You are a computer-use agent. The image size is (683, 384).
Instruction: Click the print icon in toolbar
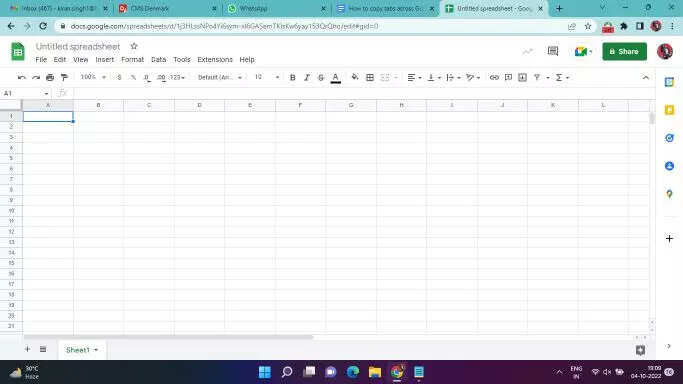pos(50,77)
